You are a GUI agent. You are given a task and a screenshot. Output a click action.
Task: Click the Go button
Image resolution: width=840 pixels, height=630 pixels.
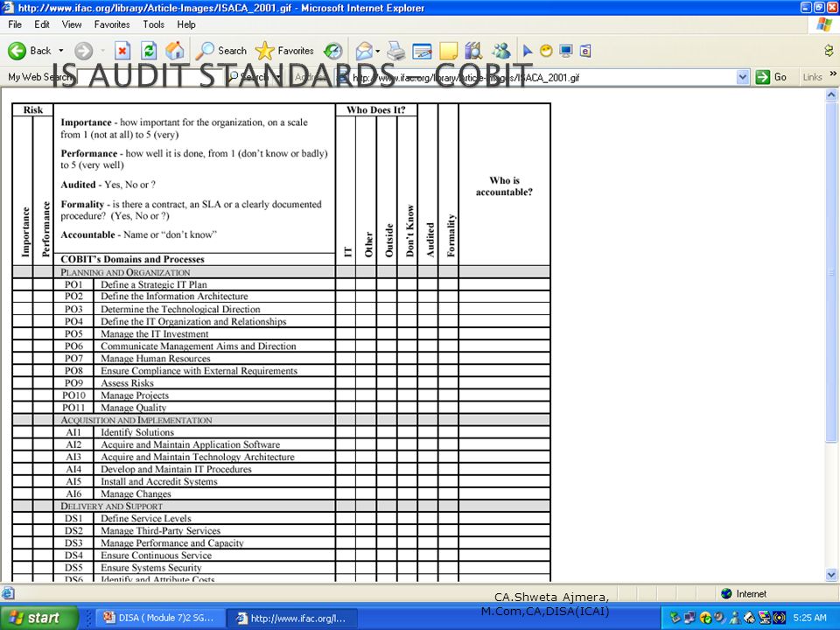(772, 77)
